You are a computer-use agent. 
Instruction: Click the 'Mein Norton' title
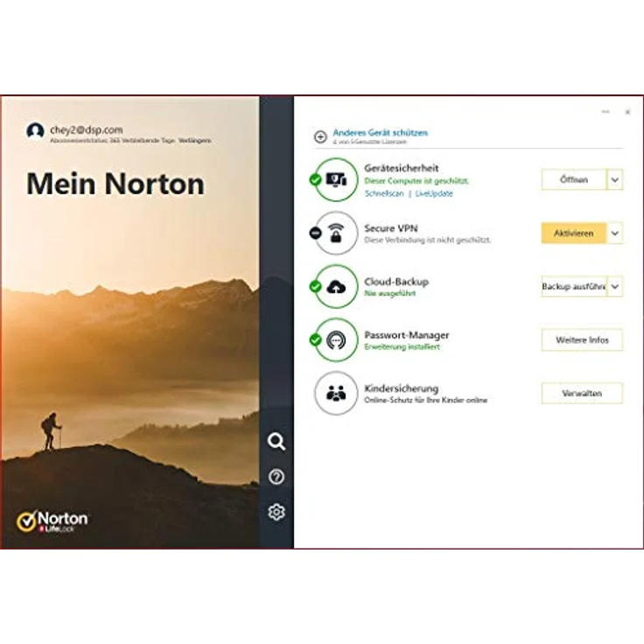pyautogui.click(x=115, y=184)
